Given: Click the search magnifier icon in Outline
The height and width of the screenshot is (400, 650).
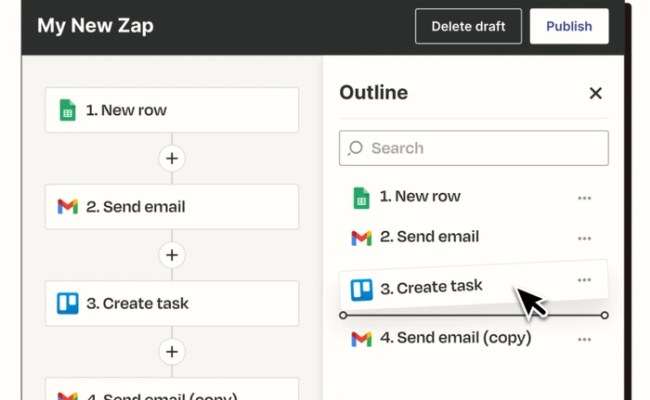Looking at the screenshot, I should (355, 148).
